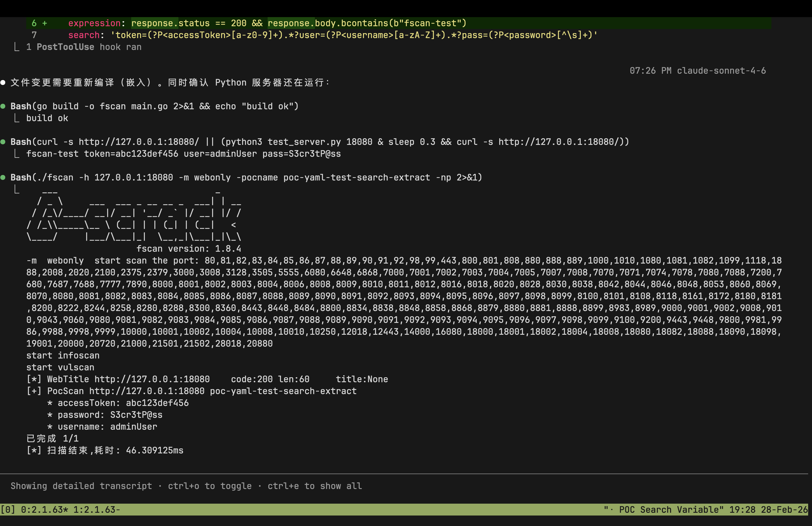The image size is (812, 526).
Task: Click the [*] WebTitle result marker
Action: point(34,379)
